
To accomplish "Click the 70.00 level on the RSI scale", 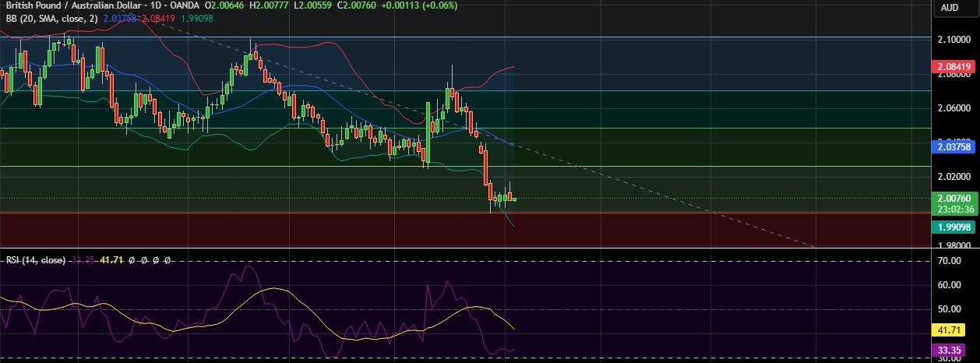I will pos(955,261).
